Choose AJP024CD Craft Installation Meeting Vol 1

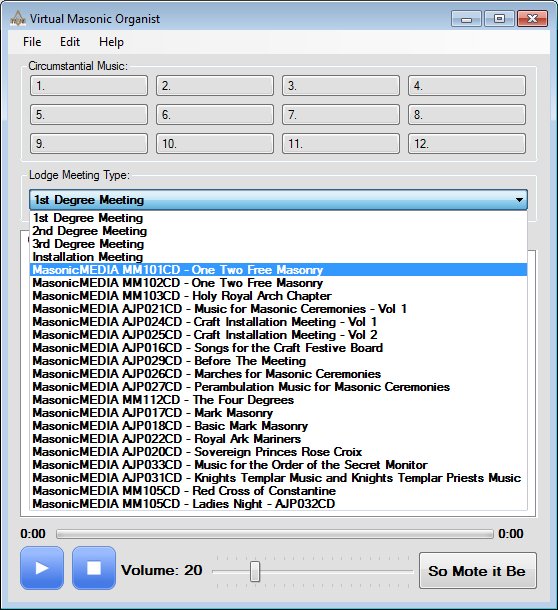coord(278,322)
